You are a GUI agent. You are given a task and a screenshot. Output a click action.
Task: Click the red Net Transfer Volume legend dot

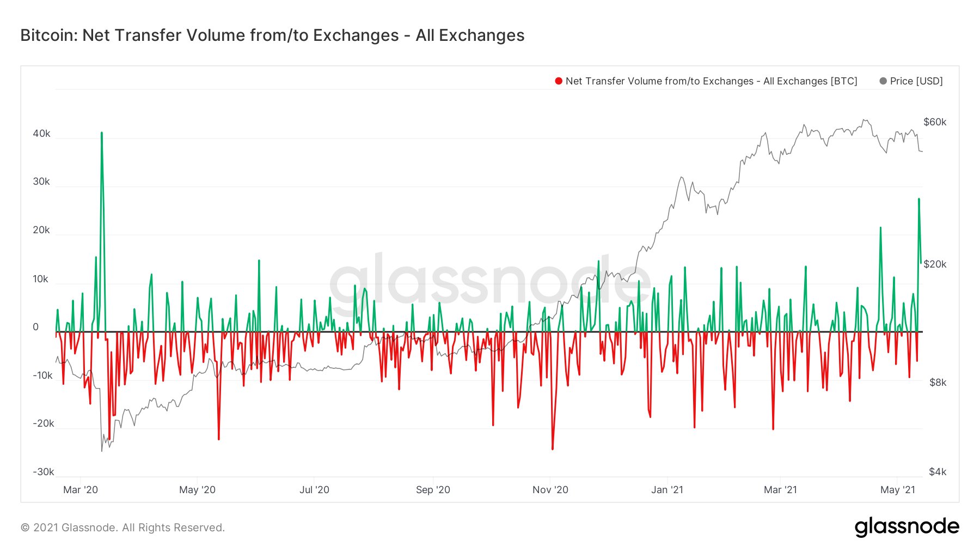pyautogui.click(x=559, y=81)
